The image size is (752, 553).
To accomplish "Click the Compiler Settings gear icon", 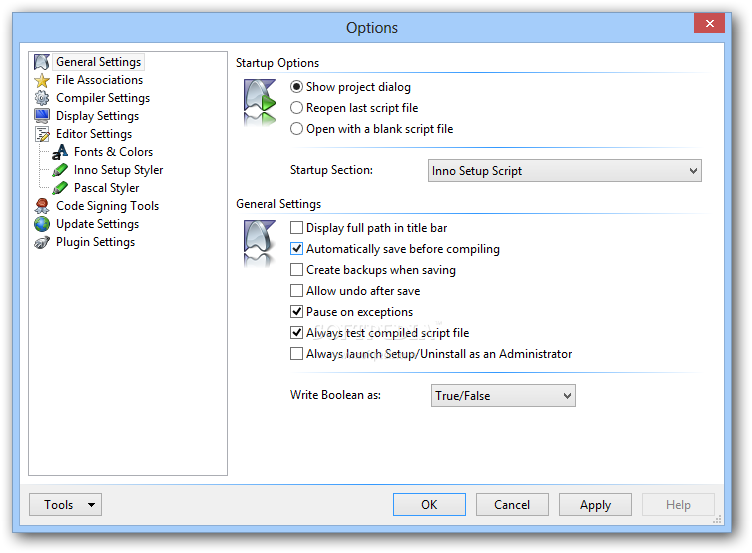I will coord(42,98).
